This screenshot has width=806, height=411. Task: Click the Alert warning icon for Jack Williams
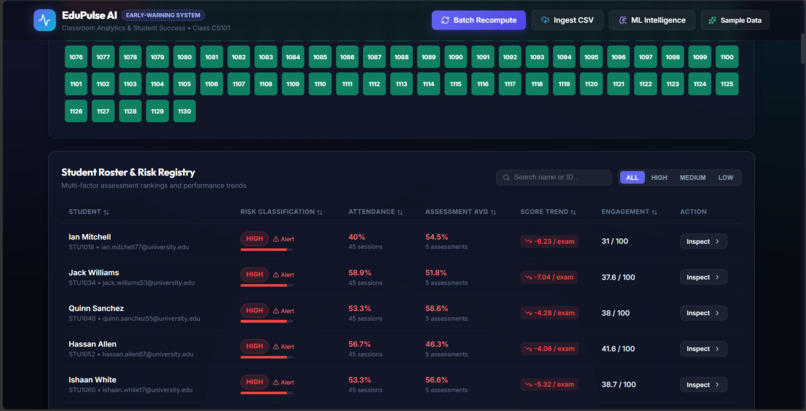(276, 275)
